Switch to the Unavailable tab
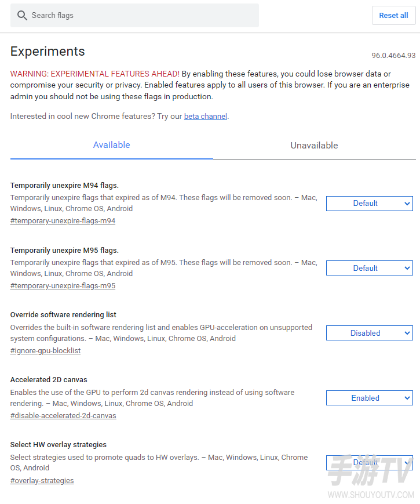This screenshot has width=420, height=504. point(314,146)
